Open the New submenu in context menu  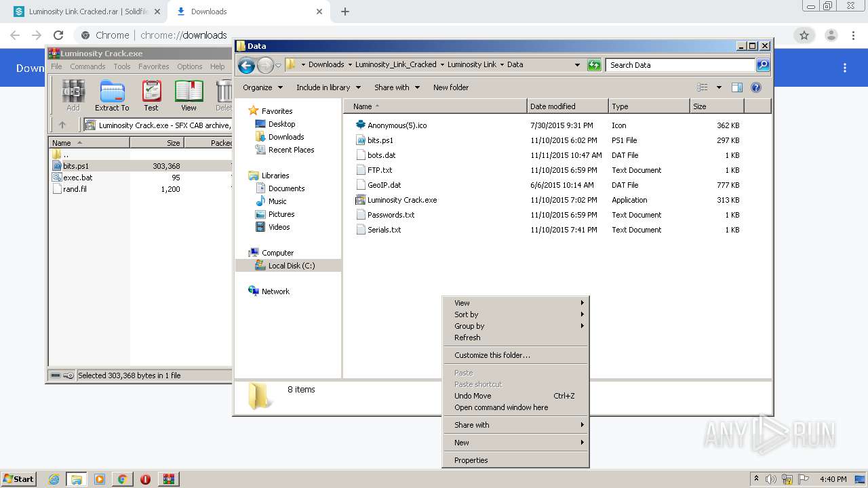pos(515,443)
